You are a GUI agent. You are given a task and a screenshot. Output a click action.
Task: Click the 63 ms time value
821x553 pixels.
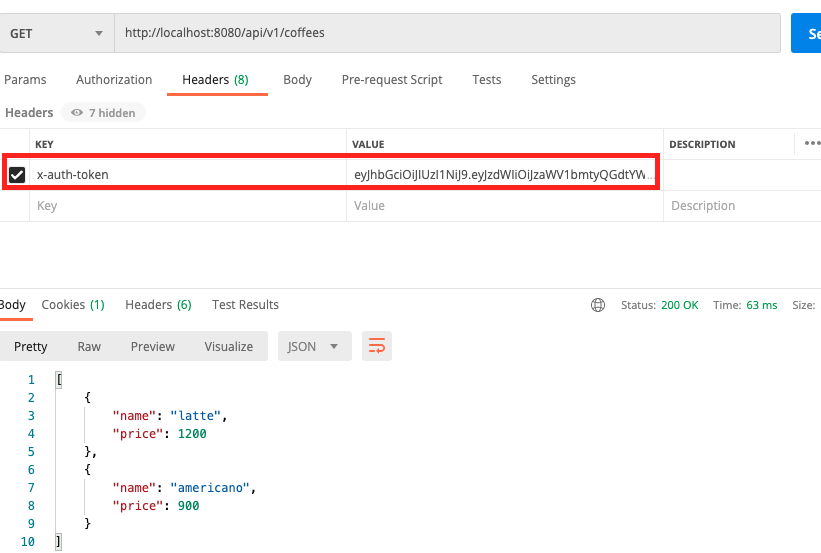[761, 305]
